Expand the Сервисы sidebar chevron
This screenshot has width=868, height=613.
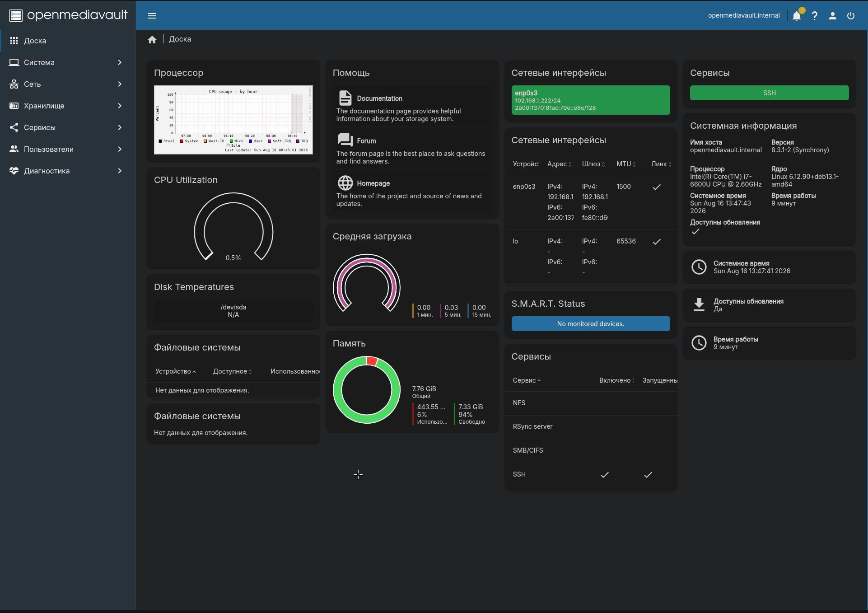[120, 127]
